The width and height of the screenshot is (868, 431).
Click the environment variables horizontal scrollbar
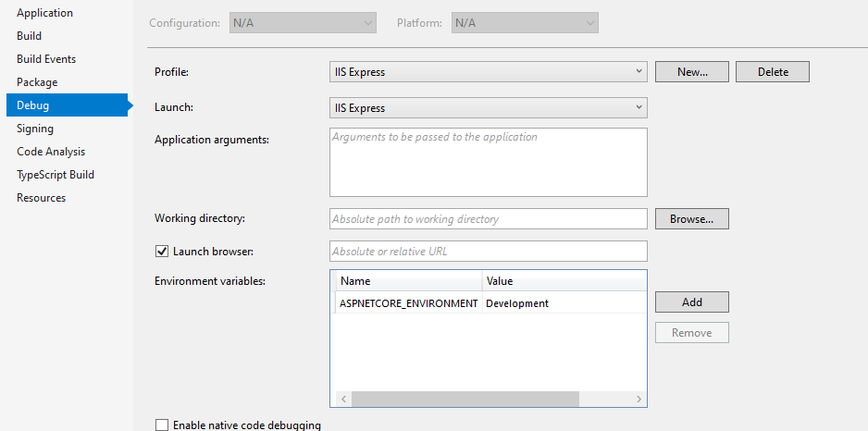(x=465, y=399)
